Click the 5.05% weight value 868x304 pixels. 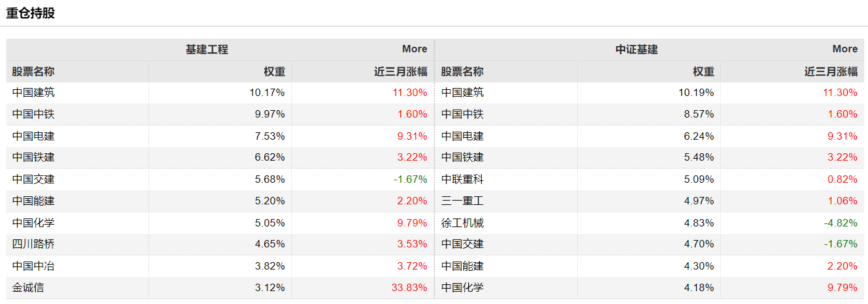coord(270,223)
